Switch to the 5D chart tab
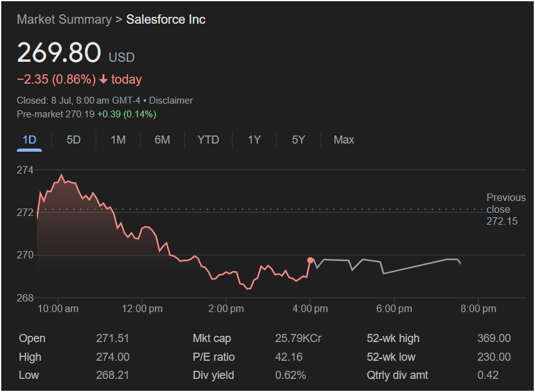535x392 pixels. tap(73, 140)
